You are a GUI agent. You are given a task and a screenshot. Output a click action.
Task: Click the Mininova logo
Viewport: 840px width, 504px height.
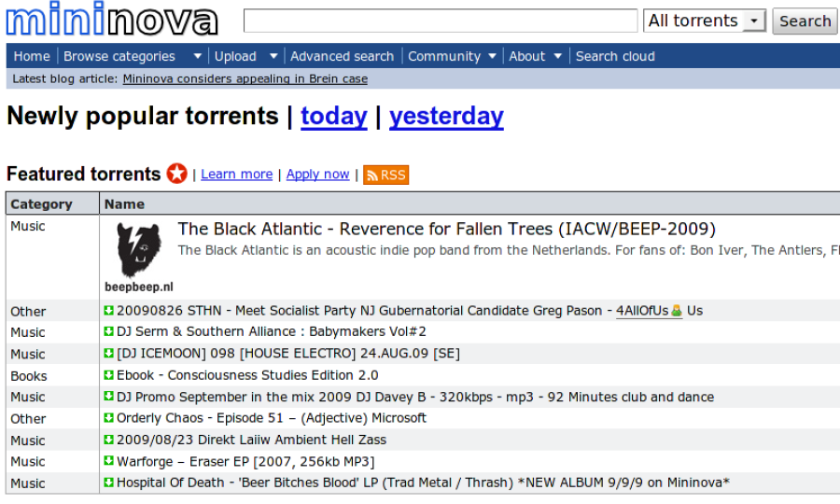pyautogui.click(x=112, y=20)
